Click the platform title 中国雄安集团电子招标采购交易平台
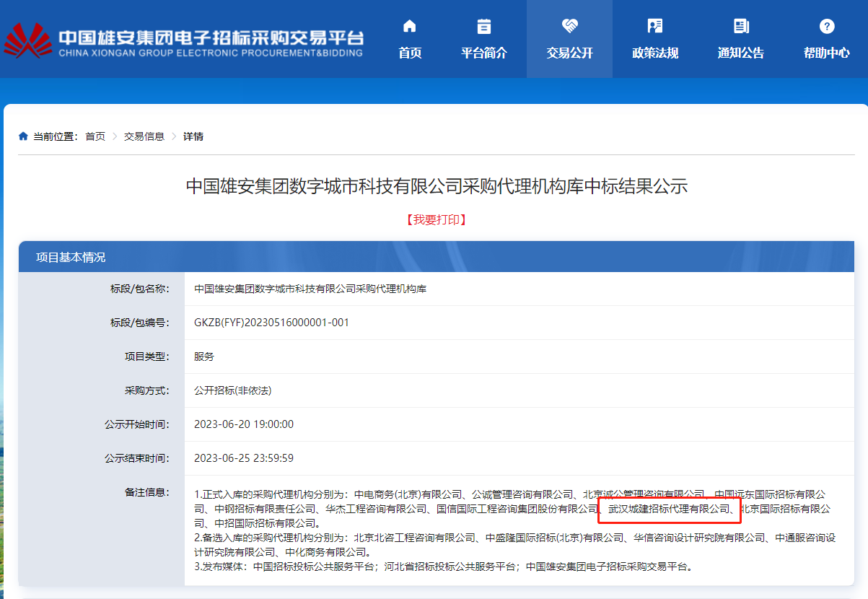The image size is (868, 599). point(211,38)
